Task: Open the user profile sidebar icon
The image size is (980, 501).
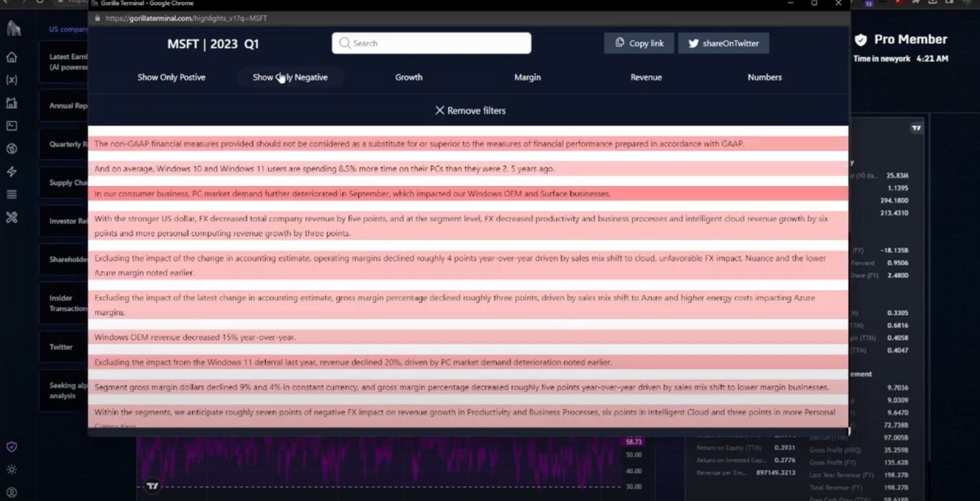Action: point(11,493)
